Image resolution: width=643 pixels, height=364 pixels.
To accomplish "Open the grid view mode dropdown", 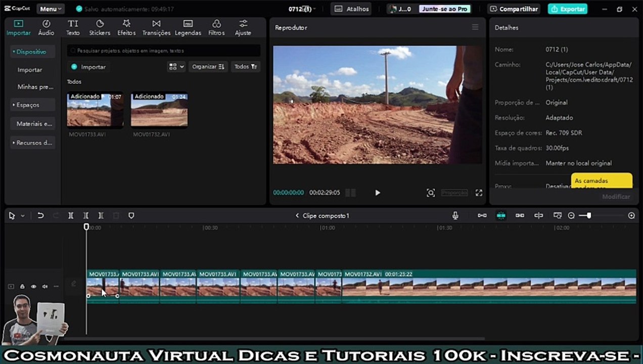I will tap(176, 67).
